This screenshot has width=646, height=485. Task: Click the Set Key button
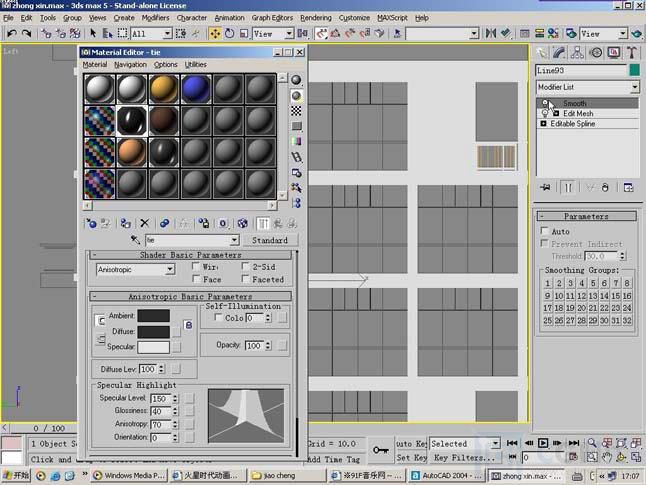(x=411, y=458)
